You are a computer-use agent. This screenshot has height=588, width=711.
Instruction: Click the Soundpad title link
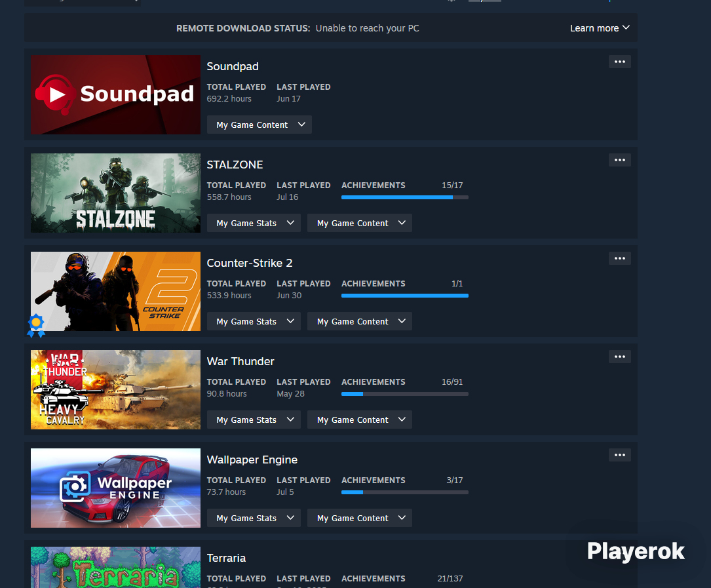[x=233, y=66]
